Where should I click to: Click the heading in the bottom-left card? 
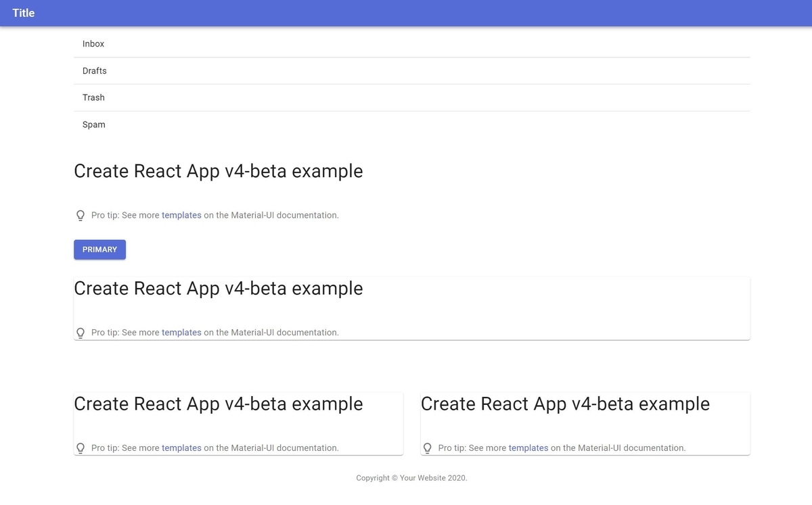coord(218,404)
